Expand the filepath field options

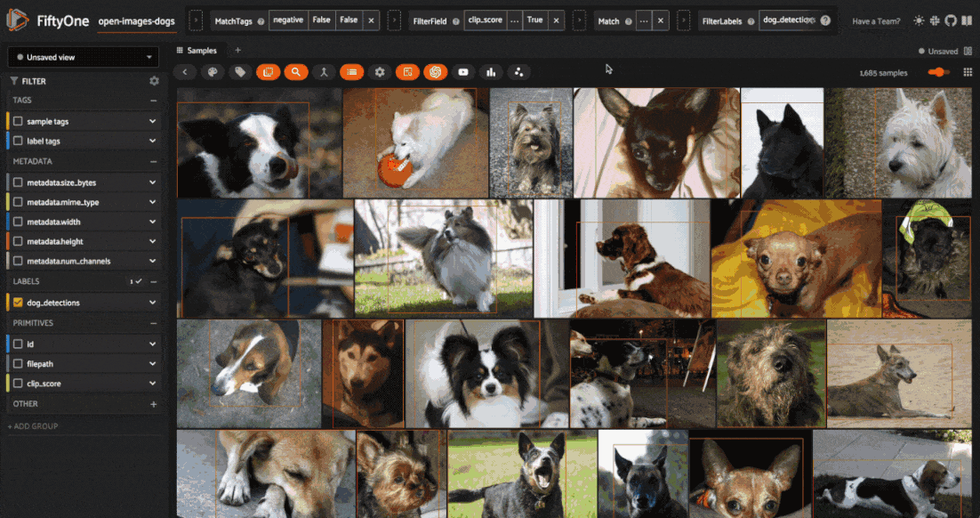153,363
